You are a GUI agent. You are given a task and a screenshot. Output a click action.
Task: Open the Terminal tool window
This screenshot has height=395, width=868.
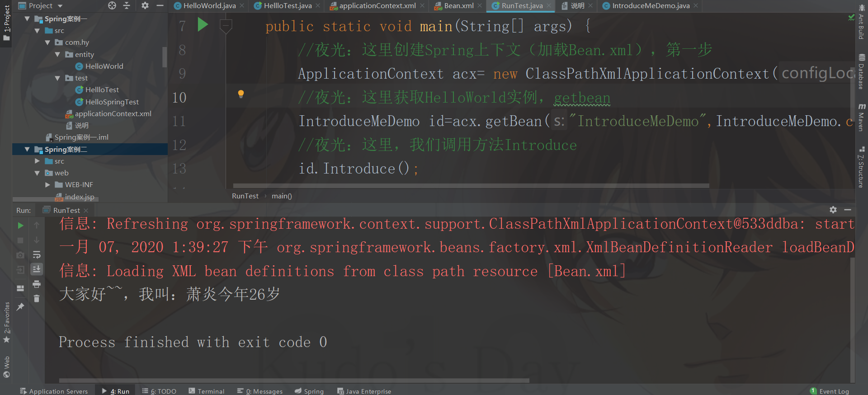[x=206, y=391]
